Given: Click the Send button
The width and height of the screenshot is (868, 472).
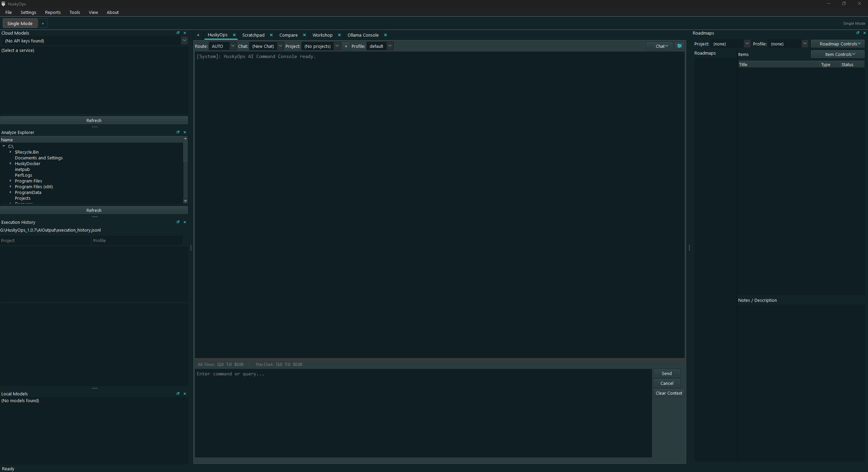Looking at the screenshot, I should click(x=667, y=373).
